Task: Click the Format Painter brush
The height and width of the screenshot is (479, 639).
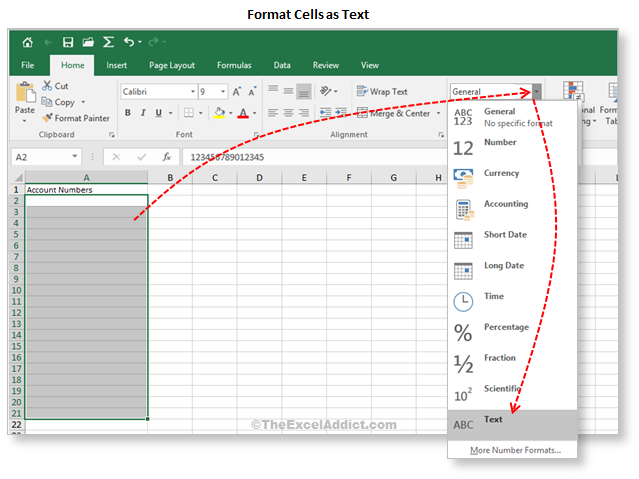Action: click(76, 118)
